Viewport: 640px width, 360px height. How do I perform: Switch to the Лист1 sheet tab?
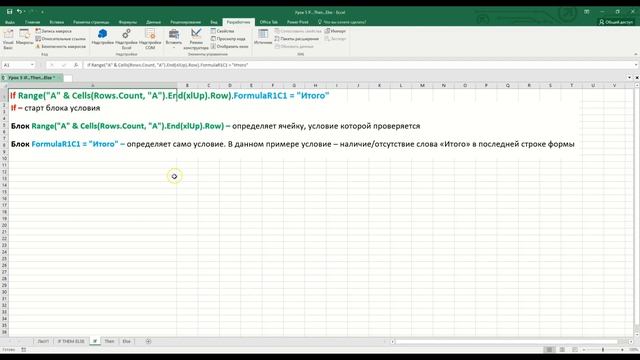click(x=43, y=341)
